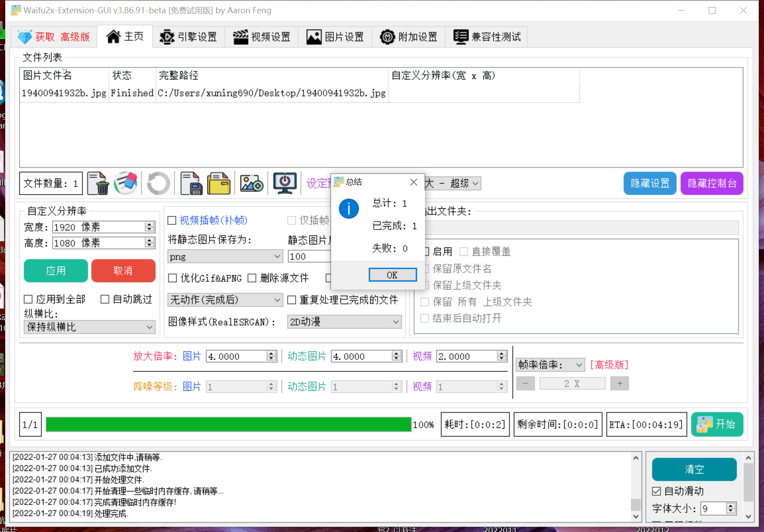Click the 图片 放大倍率 spinner arrows
Viewport: 764px width, 532px height.
271,356
